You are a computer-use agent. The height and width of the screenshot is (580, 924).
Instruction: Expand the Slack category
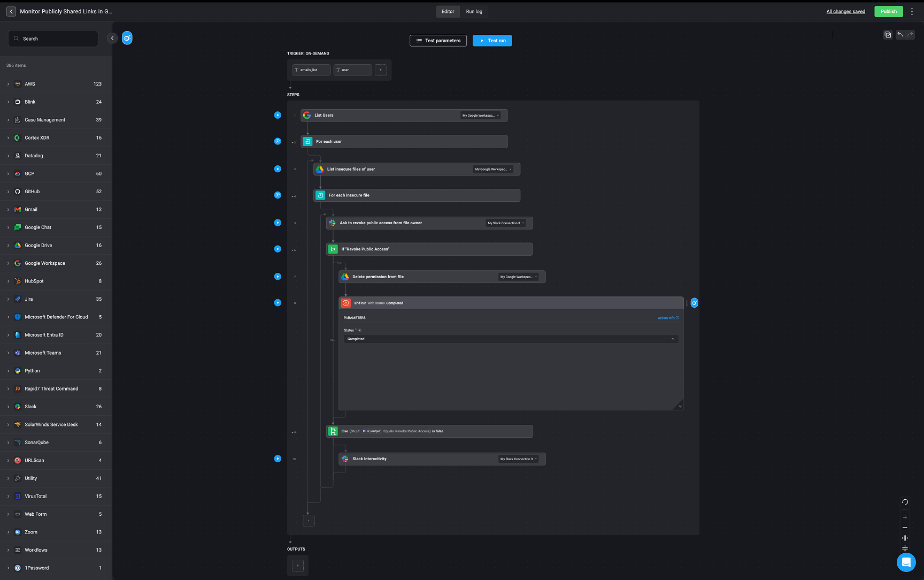point(9,407)
